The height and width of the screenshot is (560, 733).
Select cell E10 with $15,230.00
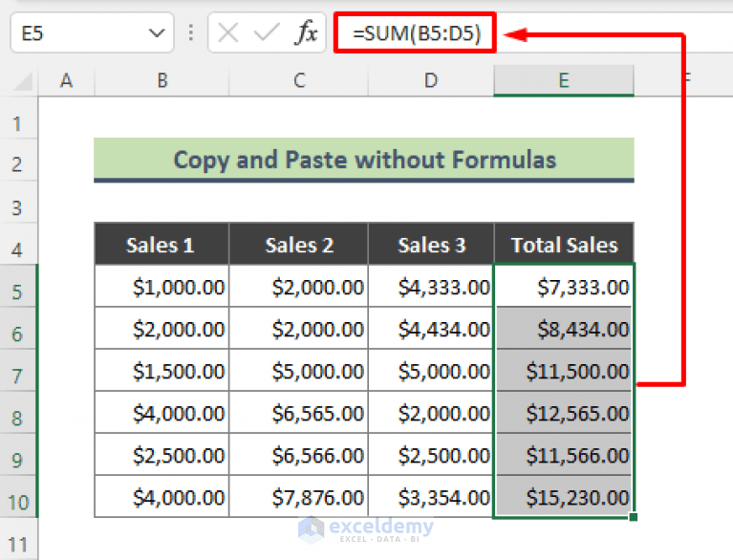564,496
